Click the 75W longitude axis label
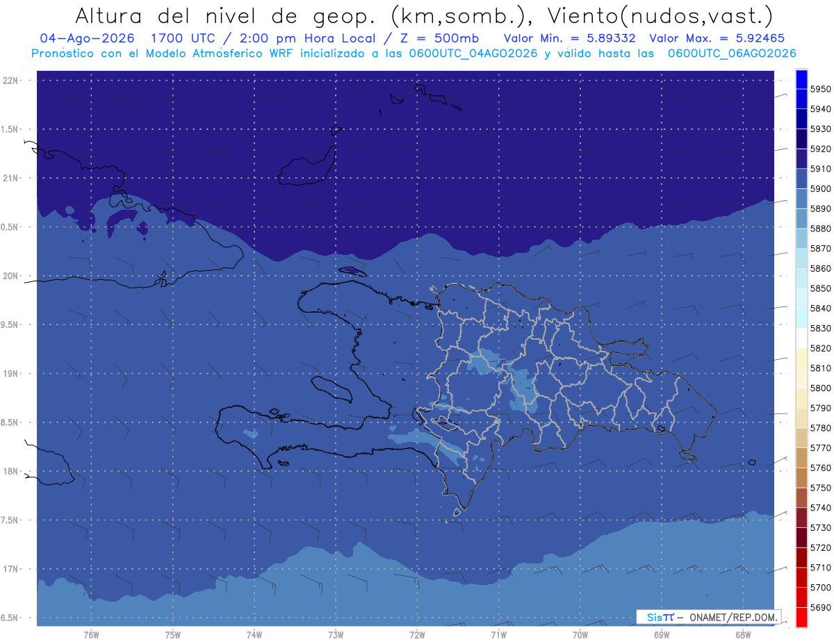Screen dimensions: 834x644 (173, 635)
